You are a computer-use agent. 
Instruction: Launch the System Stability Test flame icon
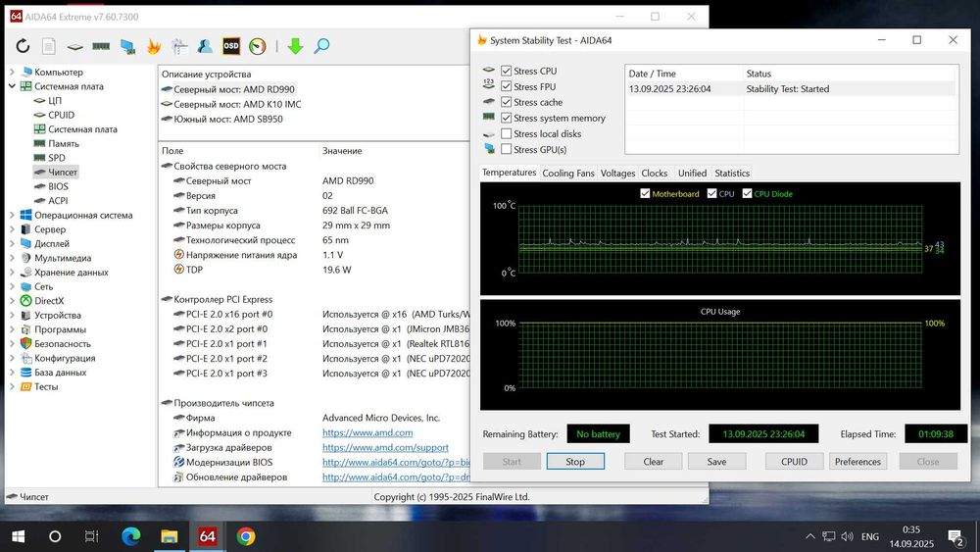[153, 46]
